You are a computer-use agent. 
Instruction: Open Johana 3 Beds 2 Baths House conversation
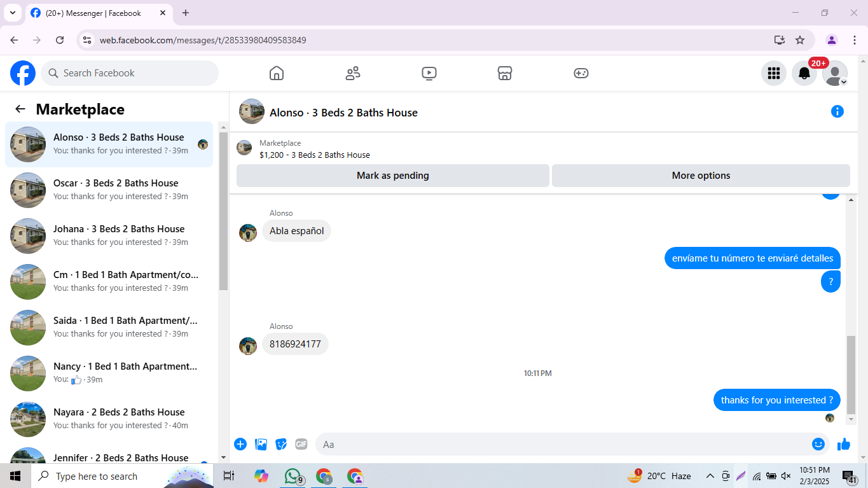click(x=109, y=236)
